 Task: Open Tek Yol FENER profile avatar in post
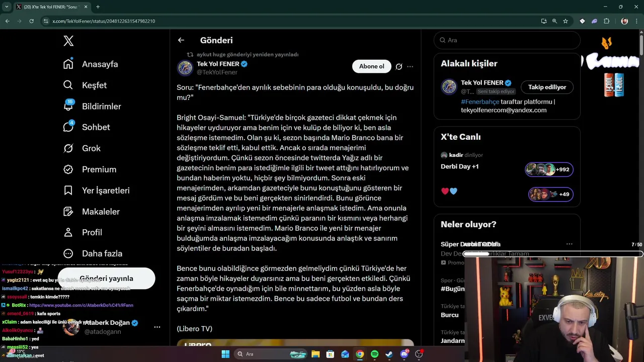(x=185, y=68)
